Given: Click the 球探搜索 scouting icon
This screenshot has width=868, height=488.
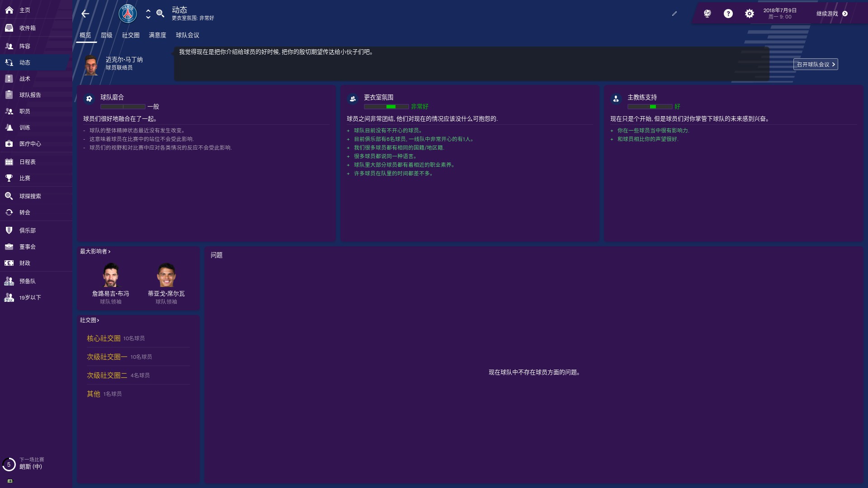Looking at the screenshot, I should click(9, 196).
